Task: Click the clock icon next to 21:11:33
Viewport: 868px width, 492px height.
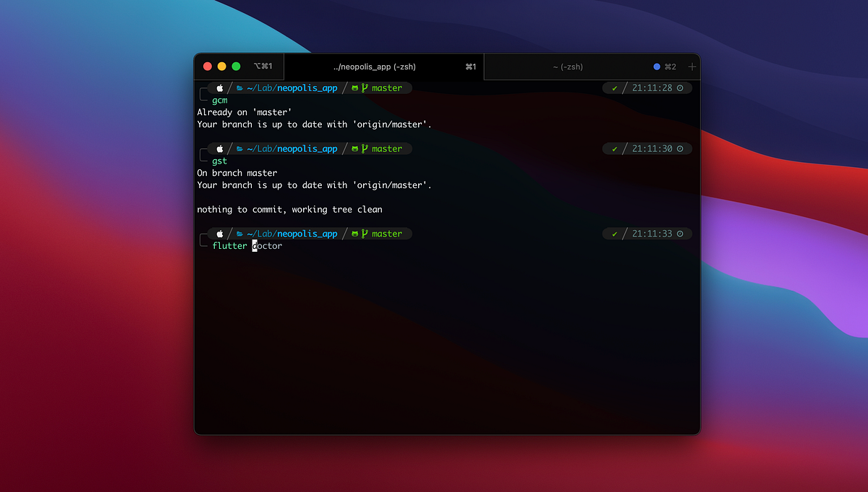Action: click(680, 234)
